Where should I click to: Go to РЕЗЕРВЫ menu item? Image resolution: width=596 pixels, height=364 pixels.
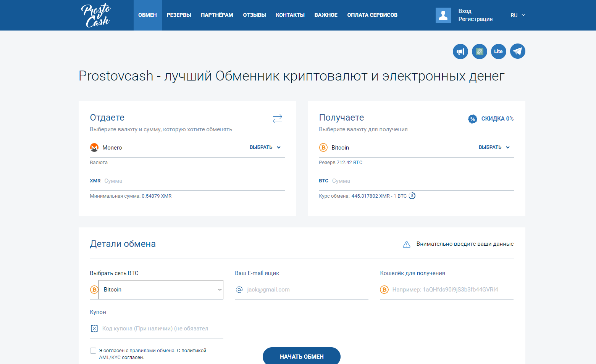point(179,15)
